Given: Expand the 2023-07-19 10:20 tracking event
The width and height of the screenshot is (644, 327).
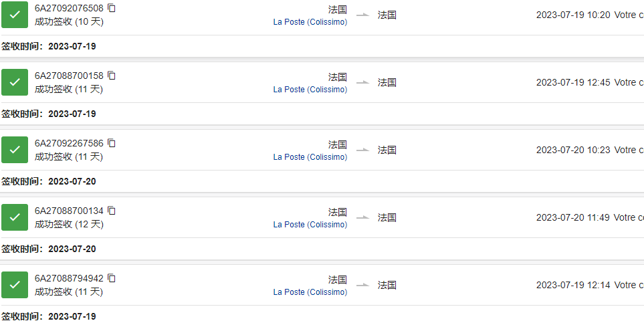Looking at the screenshot, I should (x=590, y=15).
